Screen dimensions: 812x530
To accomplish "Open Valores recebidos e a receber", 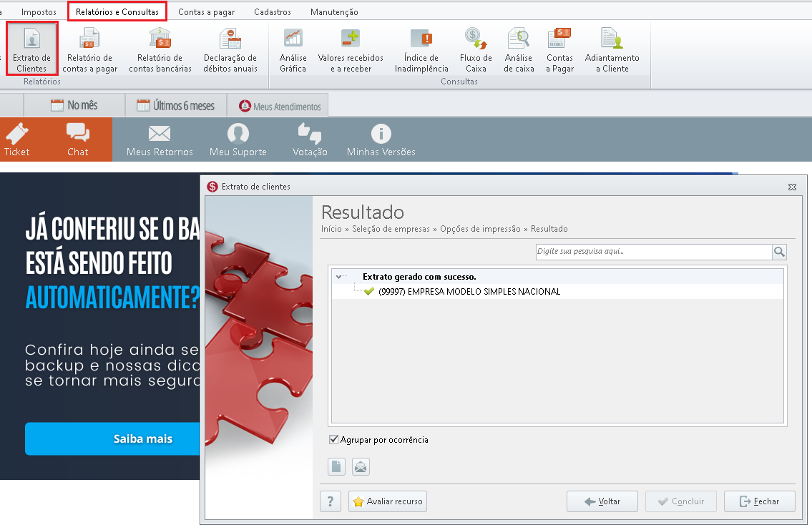I will pos(351,49).
